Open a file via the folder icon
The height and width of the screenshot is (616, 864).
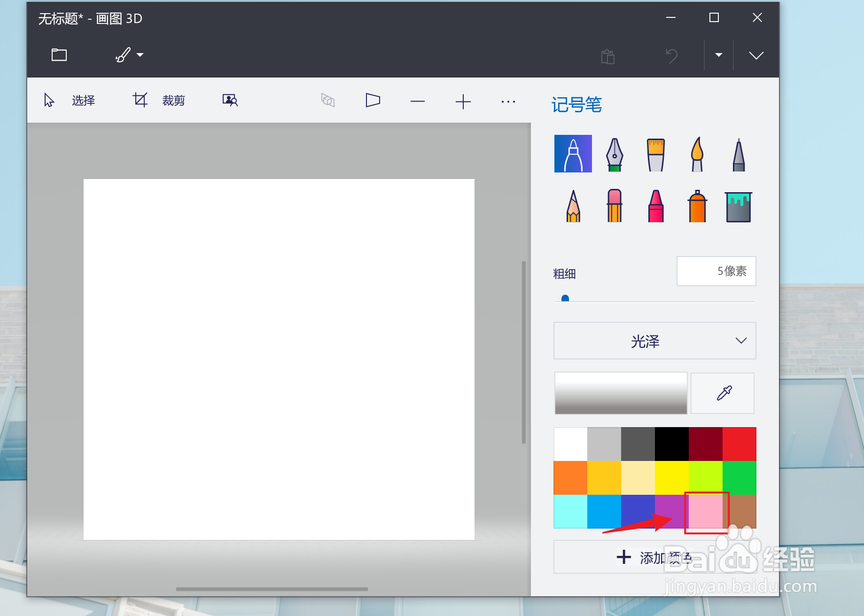[59, 55]
